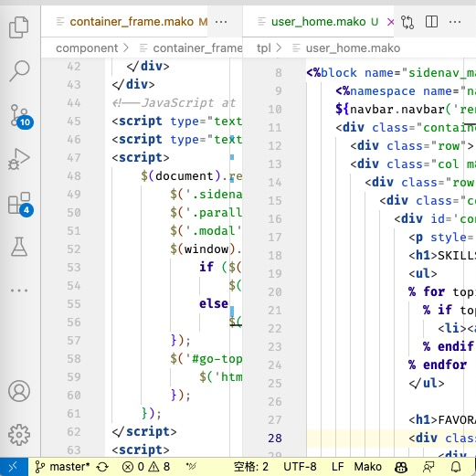Screen dimensions: 476x476
Task: Click the <%block name line 8
Action: pos(391,73)
